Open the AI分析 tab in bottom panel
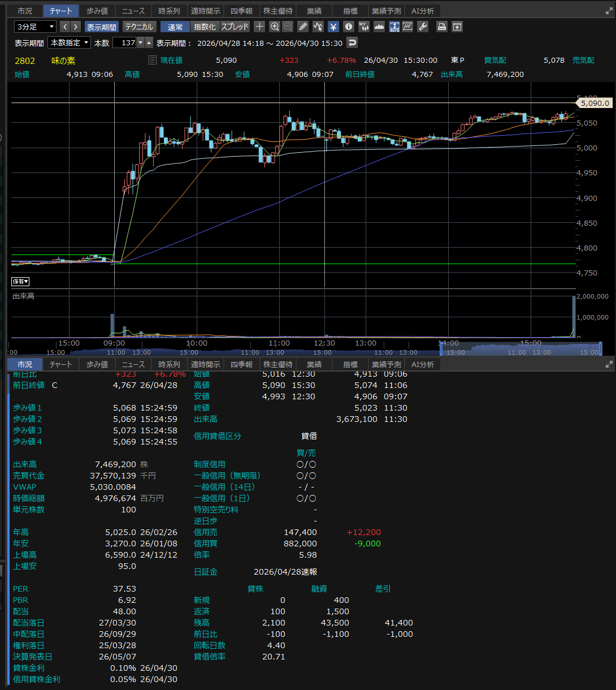616x690 pixels. (423, 365)
